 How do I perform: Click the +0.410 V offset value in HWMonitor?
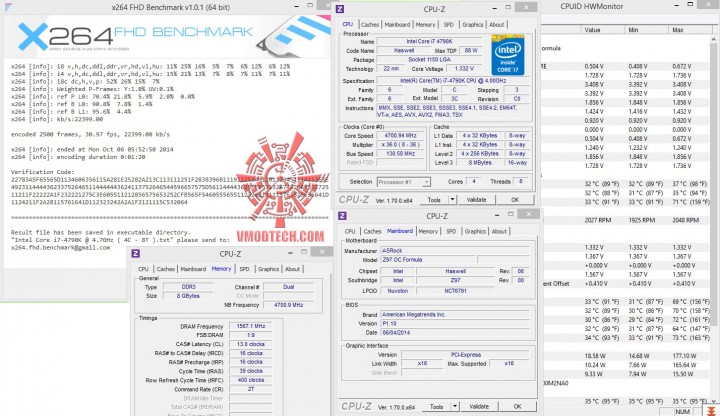[x=596, y=284]
